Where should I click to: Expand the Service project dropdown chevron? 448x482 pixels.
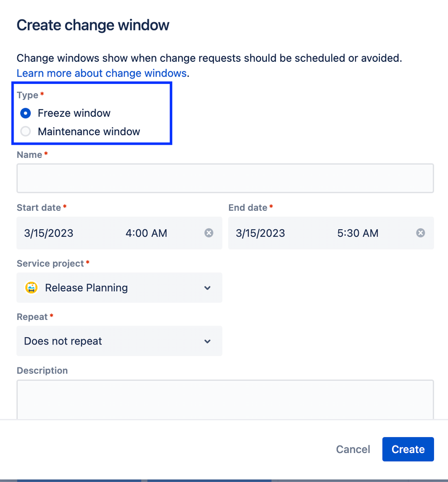tap(208, 288)
